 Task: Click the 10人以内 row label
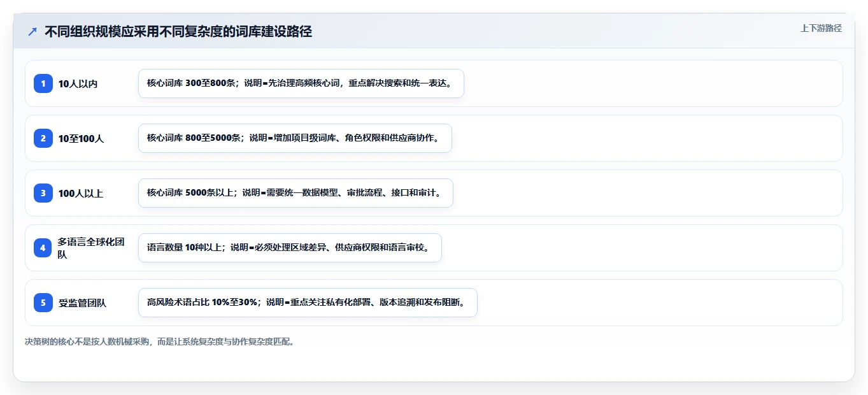(x=78, y=83)
